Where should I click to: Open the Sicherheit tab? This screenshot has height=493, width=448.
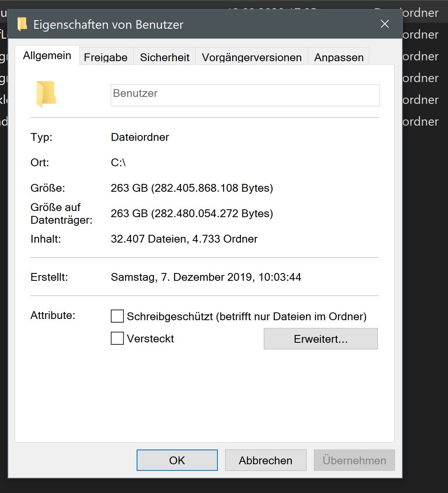pos(165,57)
